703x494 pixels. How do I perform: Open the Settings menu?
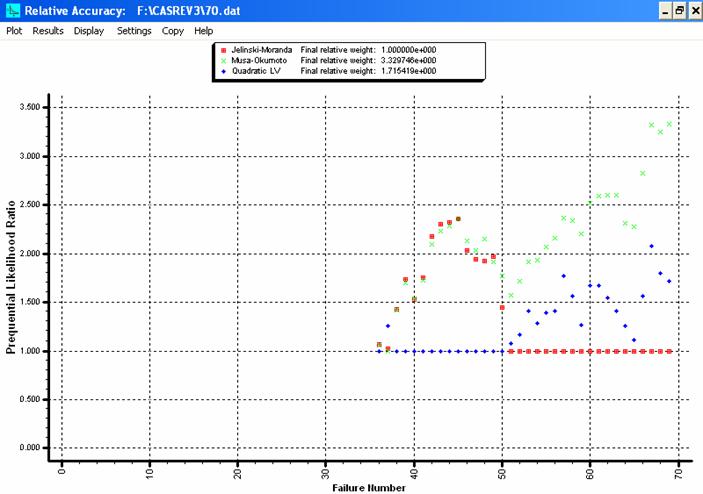click(x=134, y=31)
